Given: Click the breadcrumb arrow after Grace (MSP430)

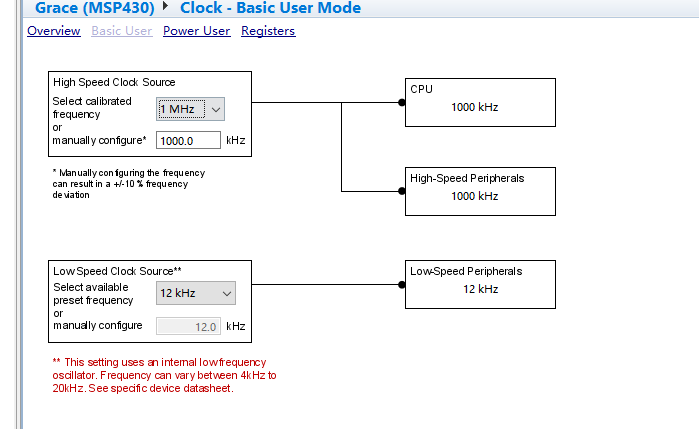Looking at the screenshot, I should (165, 6).
